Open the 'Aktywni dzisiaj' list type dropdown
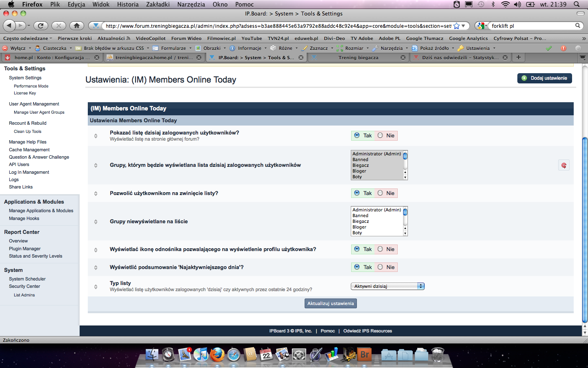This screenshot has height=368, width=588. click(x=387, y=286)
